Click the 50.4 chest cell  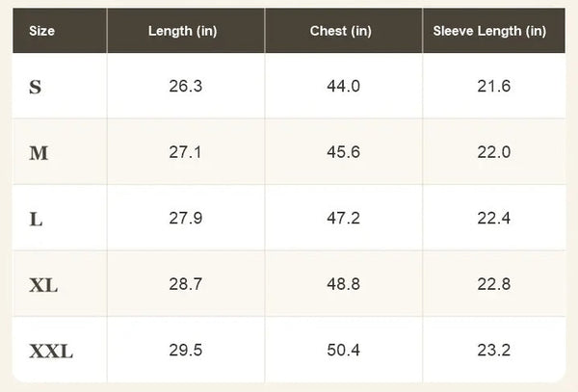pyautogui.click(x=343, y=350)
